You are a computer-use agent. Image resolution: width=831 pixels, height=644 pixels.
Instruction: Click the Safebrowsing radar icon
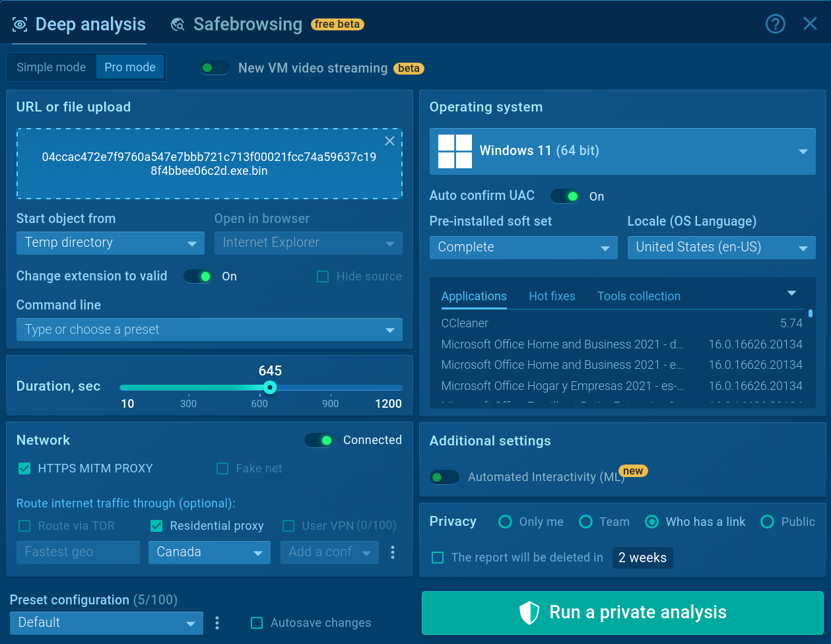[178, 25]
